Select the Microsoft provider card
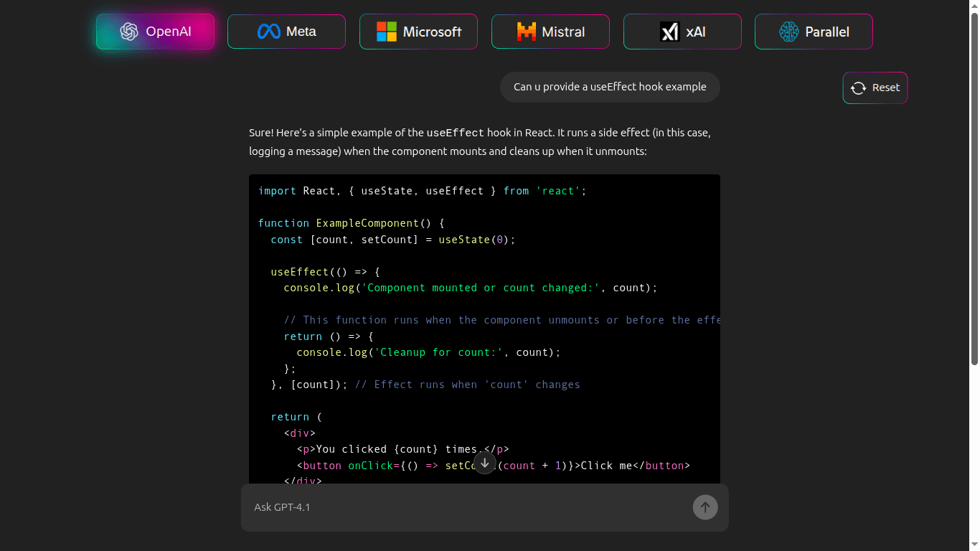This screenshot has width=980, height=551. click(x=418, y=31)
